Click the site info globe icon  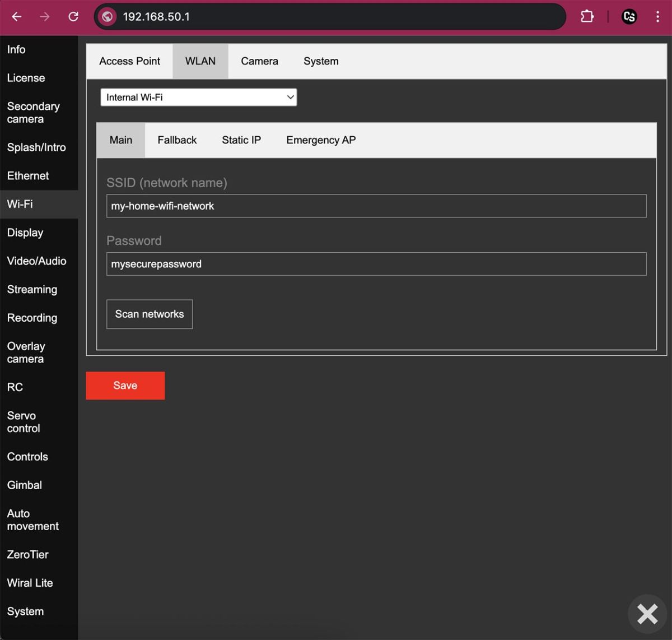pos(107,16)
